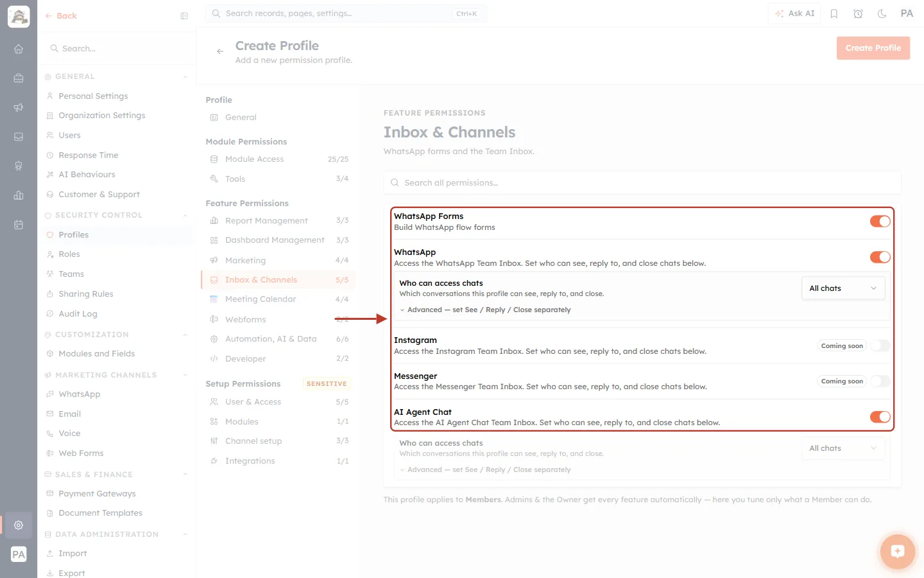Toggle the AI Agent Chat permission switch
Viewport: 924px width, 578px height.
[x=880, y=417]
